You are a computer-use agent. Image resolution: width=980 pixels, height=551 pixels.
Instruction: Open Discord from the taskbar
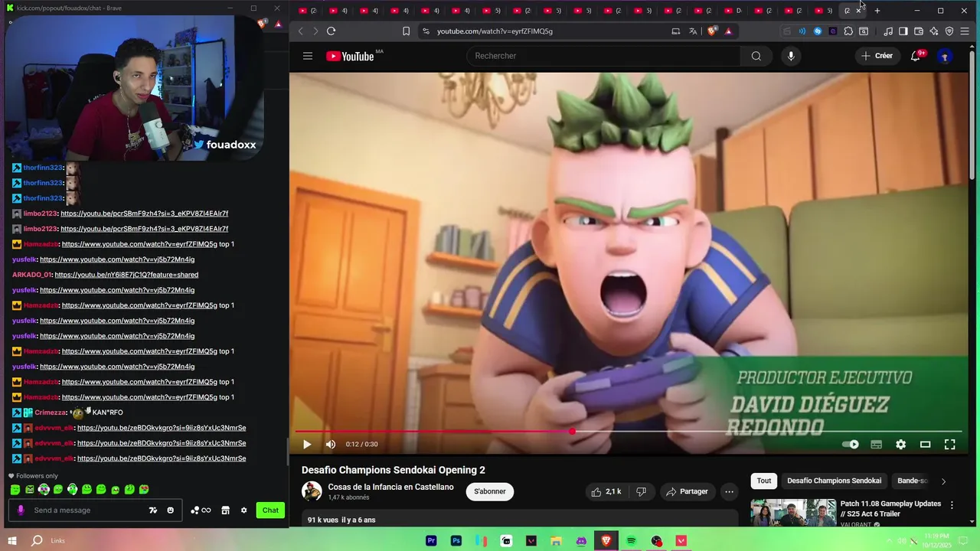pos(581,541)
